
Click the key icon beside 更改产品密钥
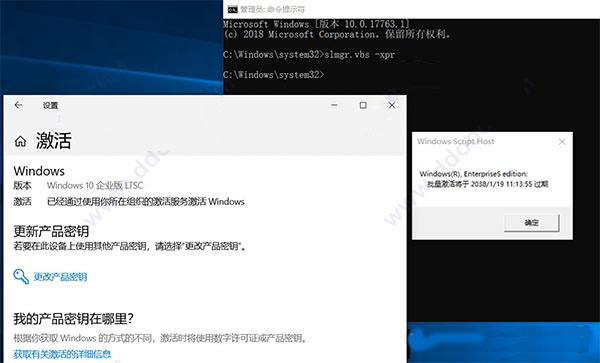point(21,276)
